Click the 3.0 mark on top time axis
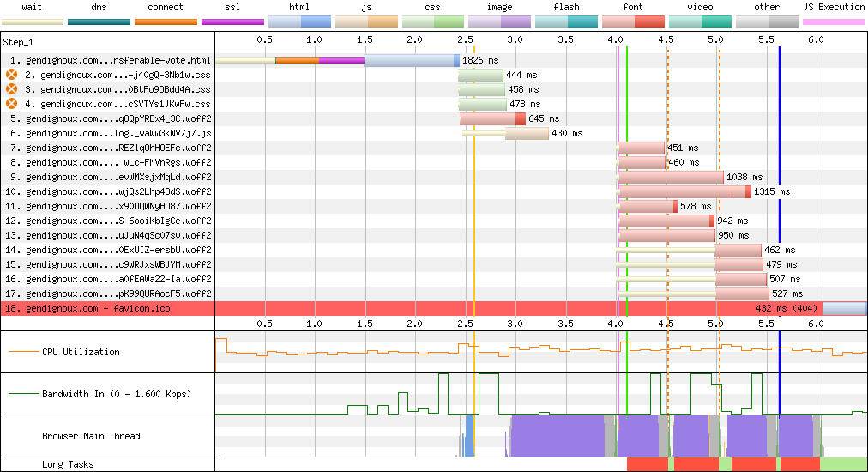 tap(515, 39)
